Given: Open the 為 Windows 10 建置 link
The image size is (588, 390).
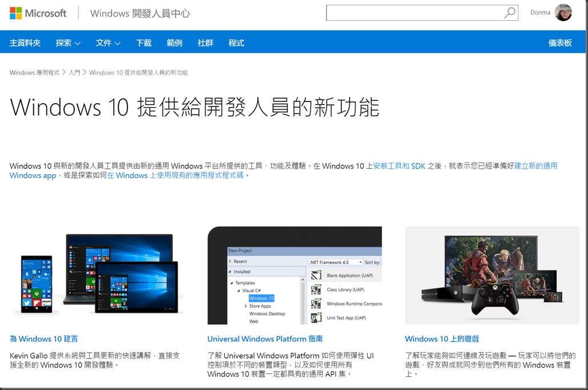Looking at the screenshot, I should tap(44, 338).
